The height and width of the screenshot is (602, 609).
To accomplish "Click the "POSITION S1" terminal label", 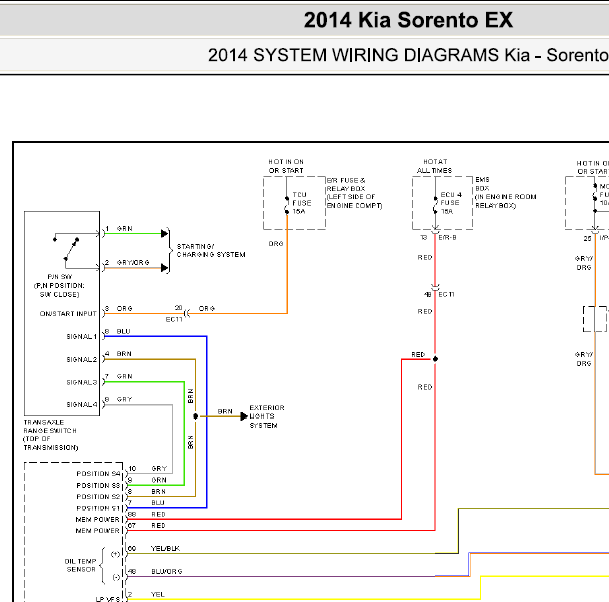I will (98, 508).
